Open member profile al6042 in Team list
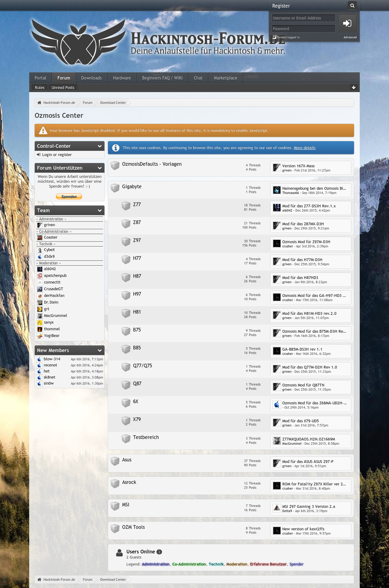The image size is (389, 588). (x=50, y=269)
